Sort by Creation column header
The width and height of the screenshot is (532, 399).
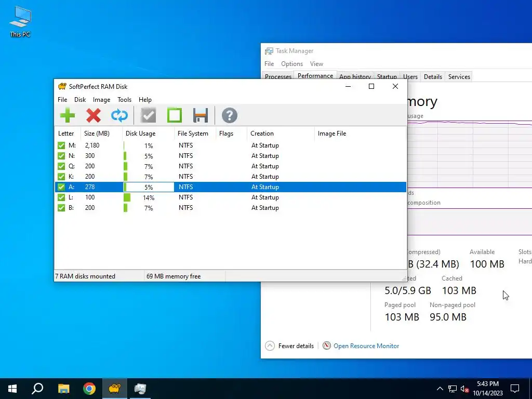coord(281,134)
